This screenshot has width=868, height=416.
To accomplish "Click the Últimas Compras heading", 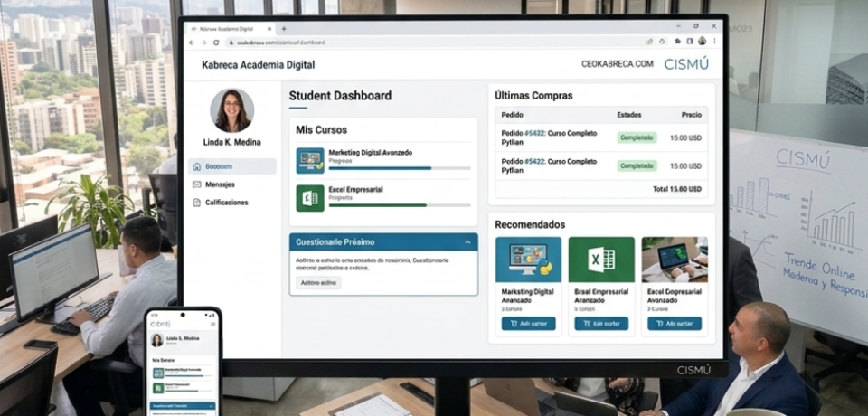I will [x=533, y=96].
